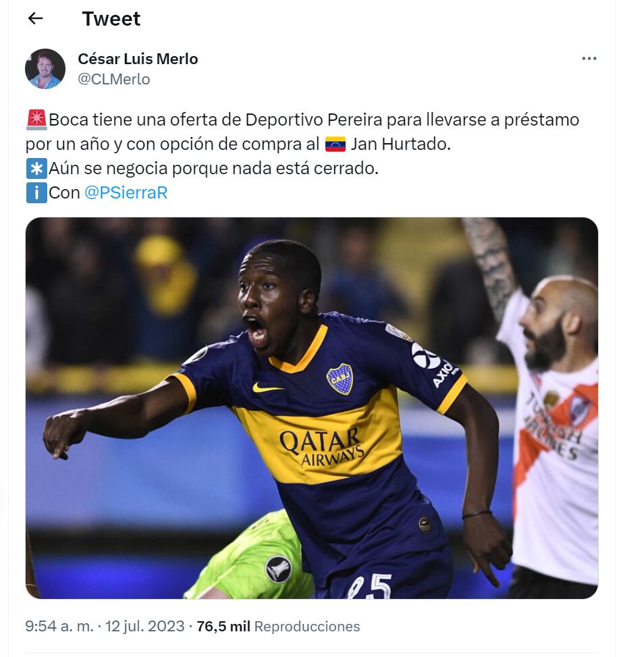Open César Luis Merlo's profile picture
Screen dimensions: 644x657
point(45,69)
